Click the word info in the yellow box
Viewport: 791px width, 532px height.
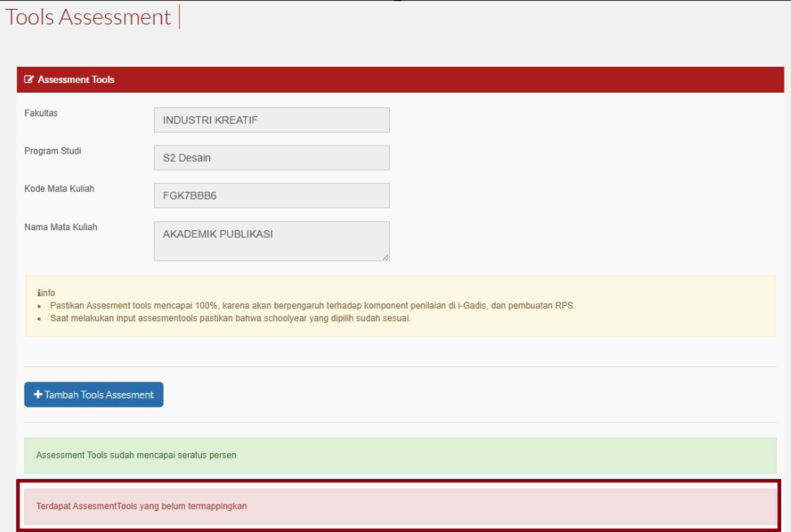tap(48, 293)
